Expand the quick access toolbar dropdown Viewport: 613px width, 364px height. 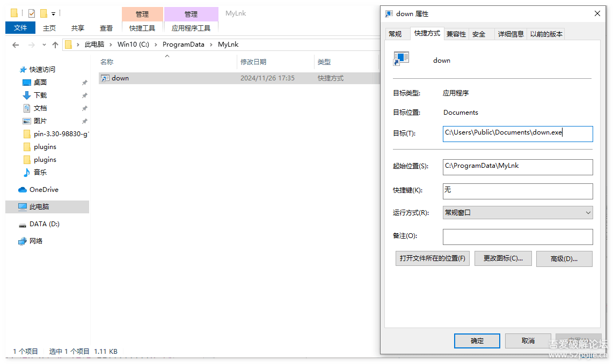[54, 14]
